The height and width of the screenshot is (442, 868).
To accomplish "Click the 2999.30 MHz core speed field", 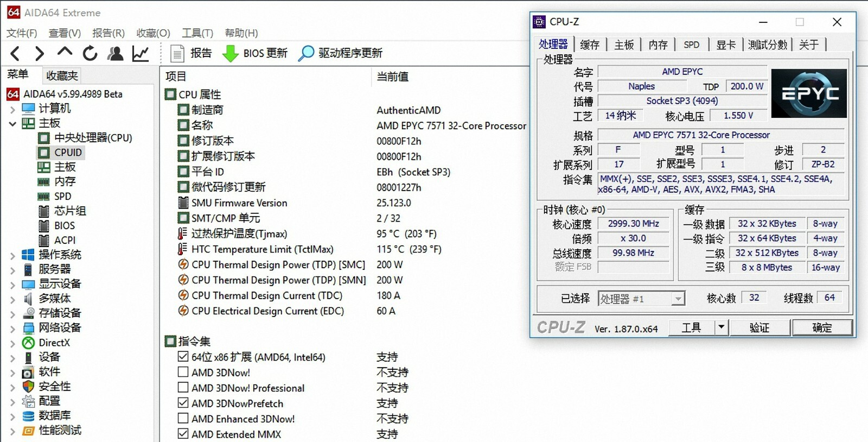I will pyautogui.click(x=634, y=224).
